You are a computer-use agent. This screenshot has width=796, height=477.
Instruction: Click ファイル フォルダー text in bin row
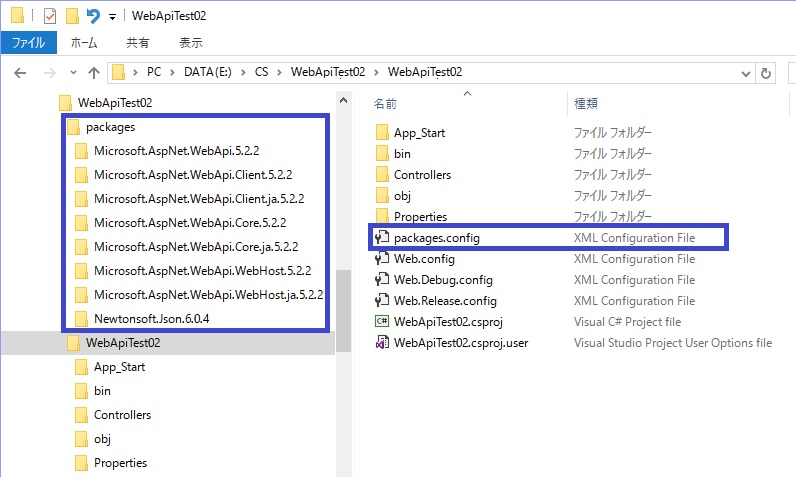(613, 154)
